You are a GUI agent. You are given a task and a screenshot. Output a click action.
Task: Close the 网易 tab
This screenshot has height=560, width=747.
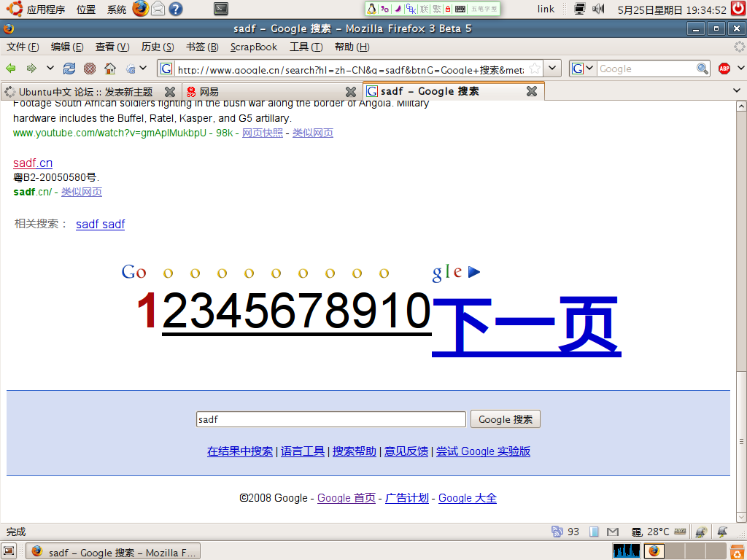click(x=351, y=91)
